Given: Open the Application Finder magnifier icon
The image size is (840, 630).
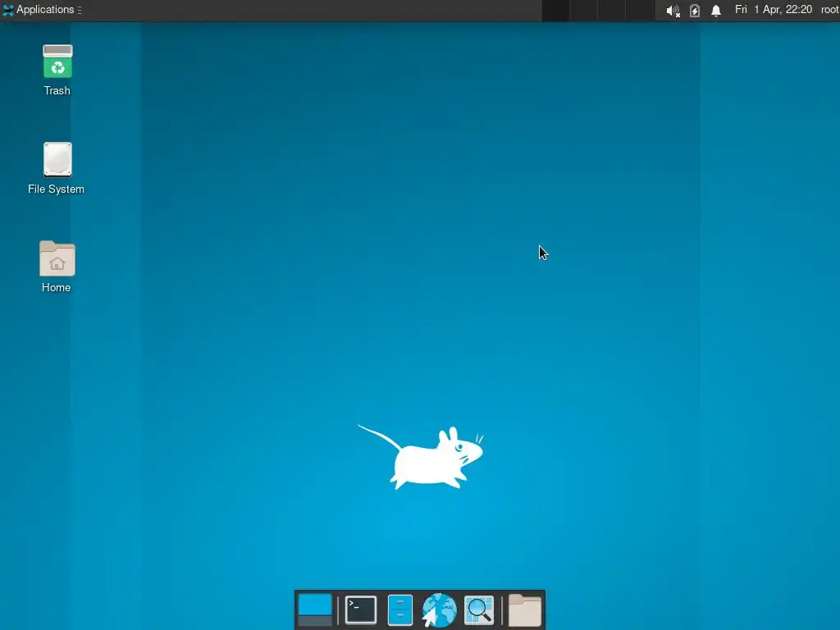Looking at the screenshot, I should coord(478,609).
